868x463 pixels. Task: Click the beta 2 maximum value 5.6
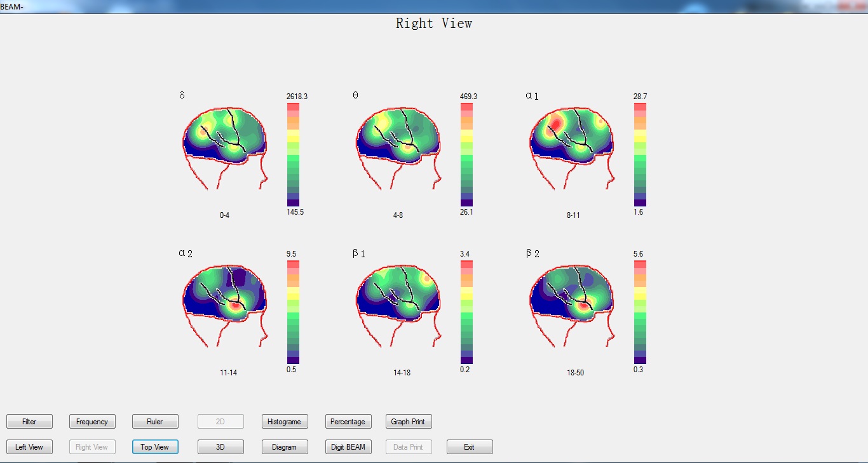[x=639, y=254]
